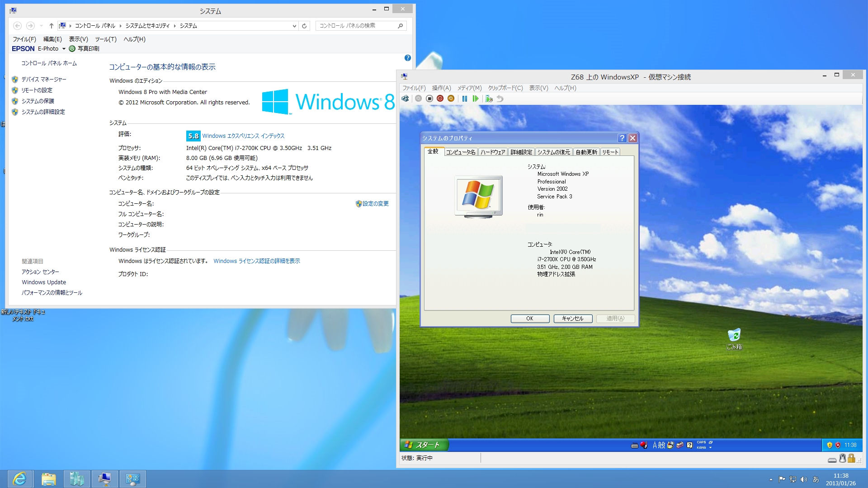Switch to the ハードウェア tab
Screen dimensions: 868x488
[492, 152]
